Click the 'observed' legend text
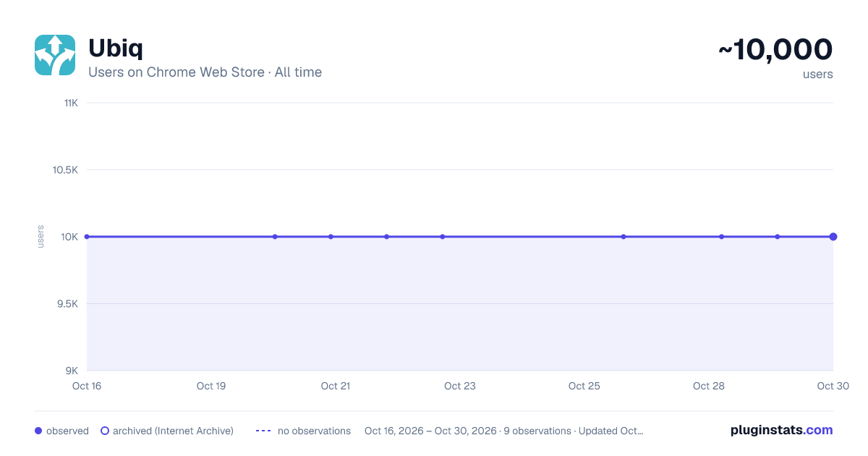Viewport: 868px width, 456px height. [x=67, y=431]
